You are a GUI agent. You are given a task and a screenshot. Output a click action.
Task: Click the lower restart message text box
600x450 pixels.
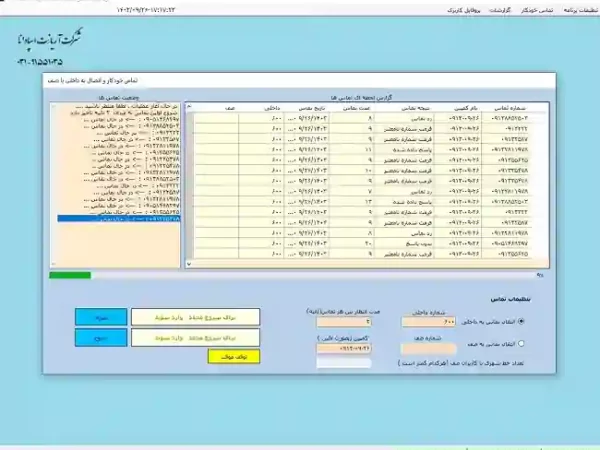click(x=196, y=338)
